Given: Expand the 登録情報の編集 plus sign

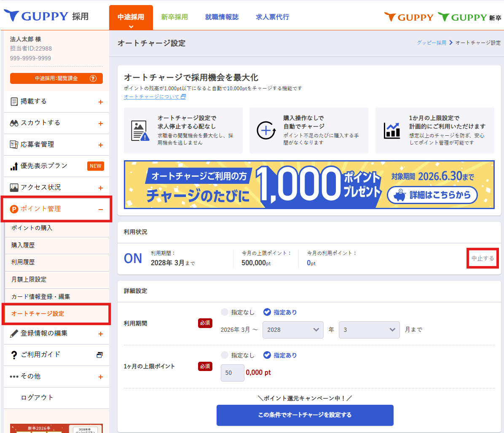Looking at the screenshot, I should point(101,334).
